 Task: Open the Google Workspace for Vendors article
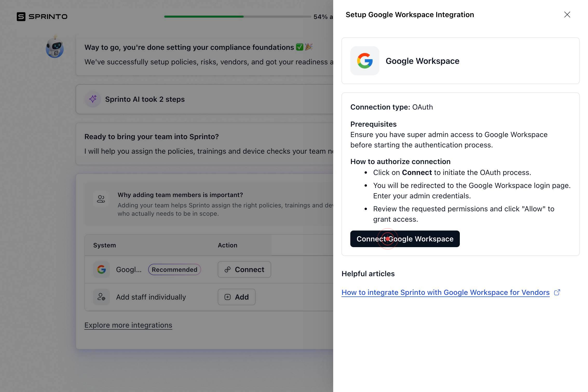445,292
